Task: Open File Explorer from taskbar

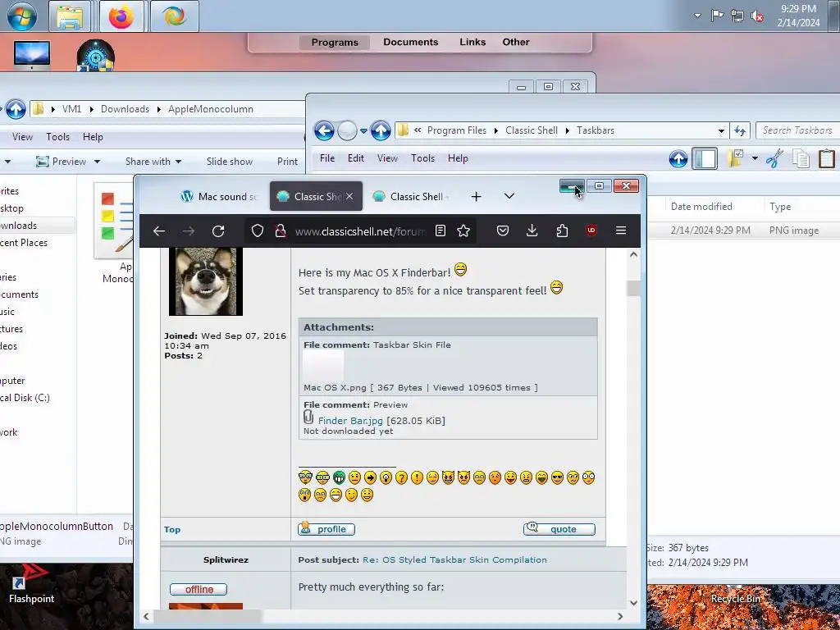Action: (70, 16)
